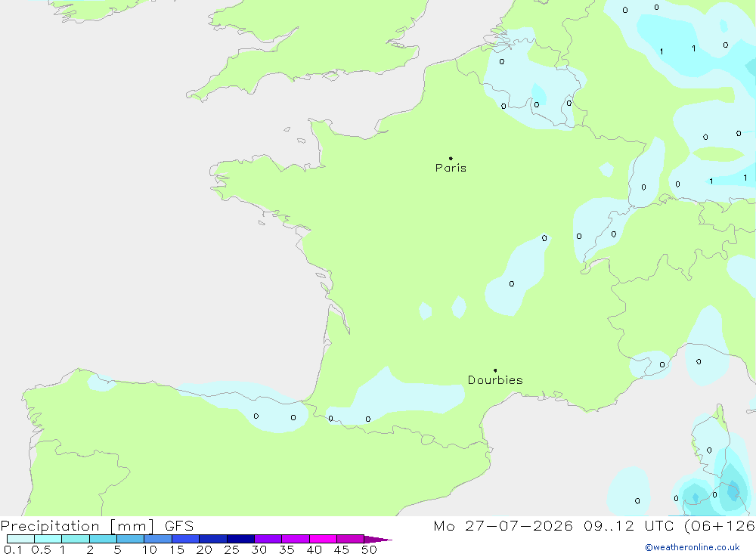The image size is (756, 554).
Task: Select the 50 mm magenta legend arrow
Action: pos(377,540)
